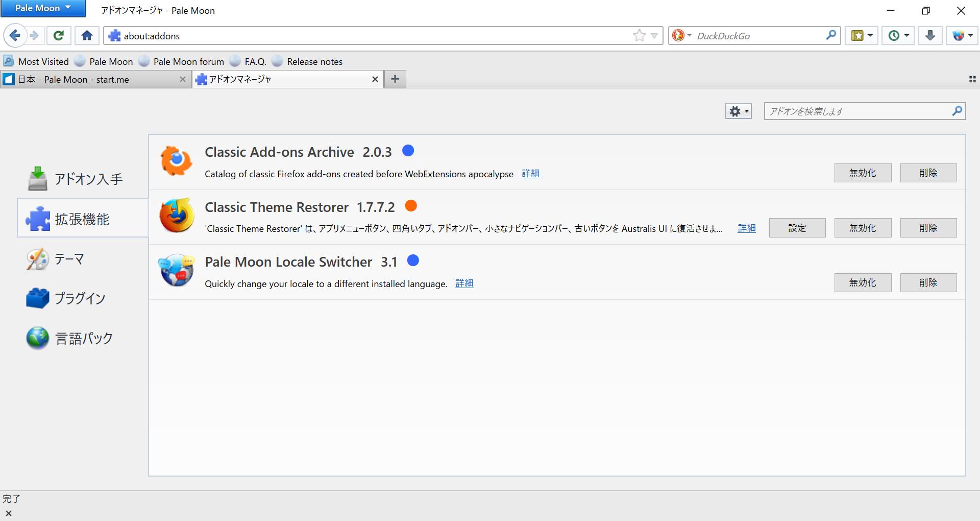Close the 日本 - Pale Moon start.me tab
Screen dimensions: 980x521
[183, 79]
